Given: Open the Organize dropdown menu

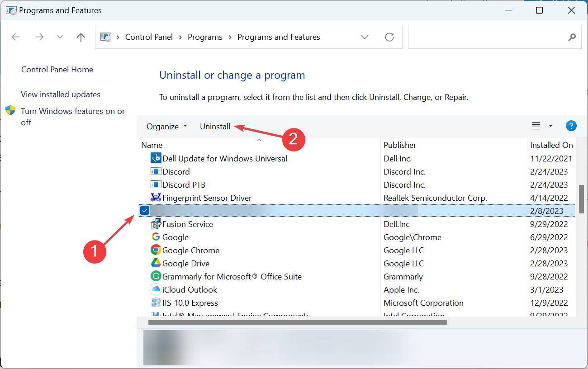Looking at the screenshot, I should [166, 127].
